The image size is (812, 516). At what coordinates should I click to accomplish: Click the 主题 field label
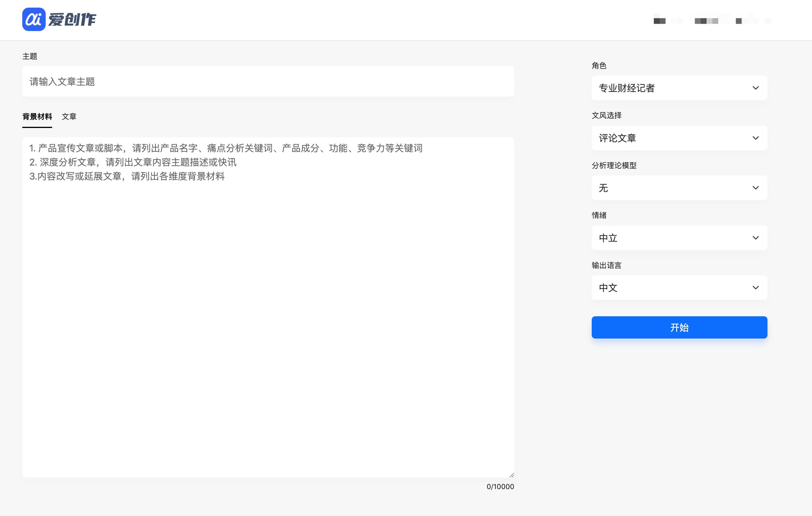(x=30, y=56)
